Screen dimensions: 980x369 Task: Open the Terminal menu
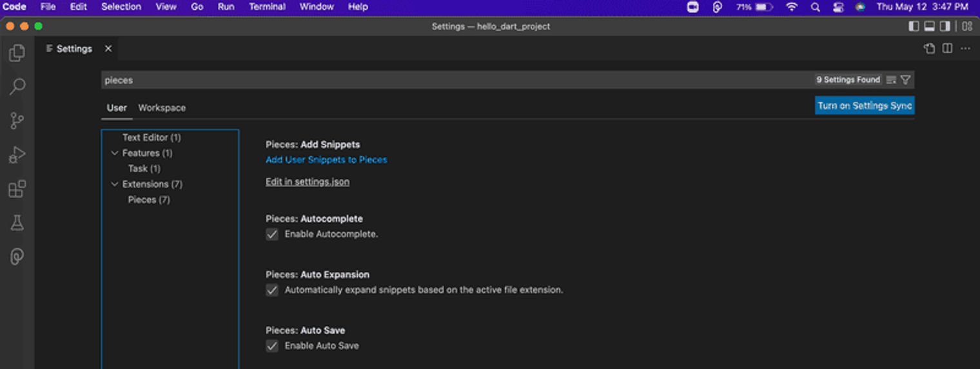point(268,7)
